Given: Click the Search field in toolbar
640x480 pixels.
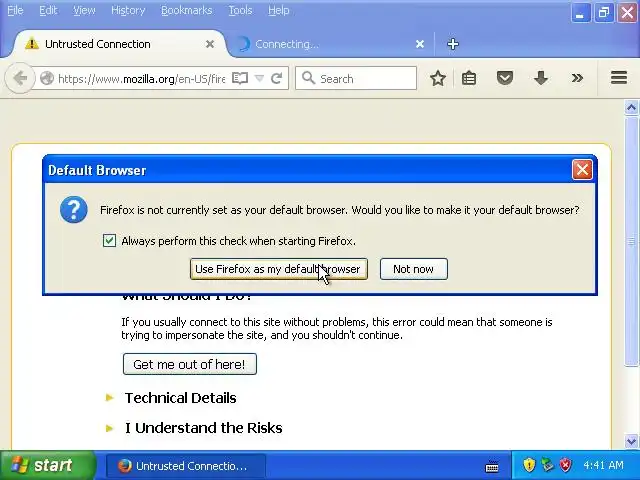Looking at the screenshot, I should pos(356,78).
